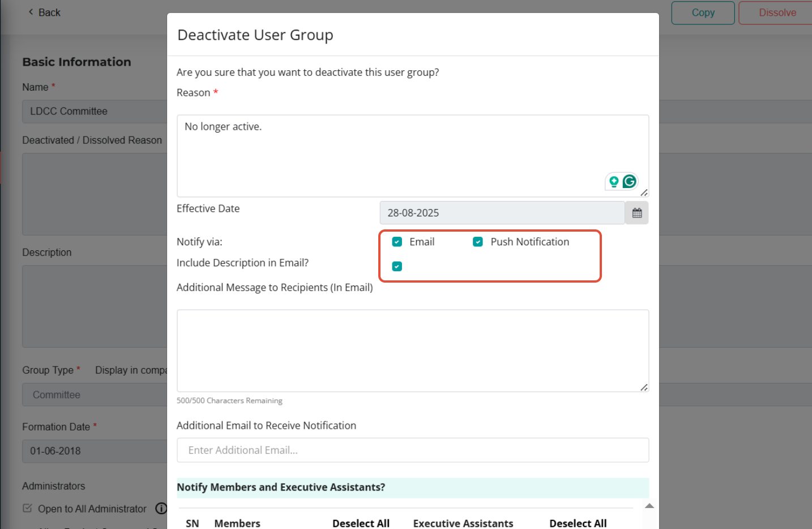
Task: Click into the Reason text area
Action: pos(413,156)
